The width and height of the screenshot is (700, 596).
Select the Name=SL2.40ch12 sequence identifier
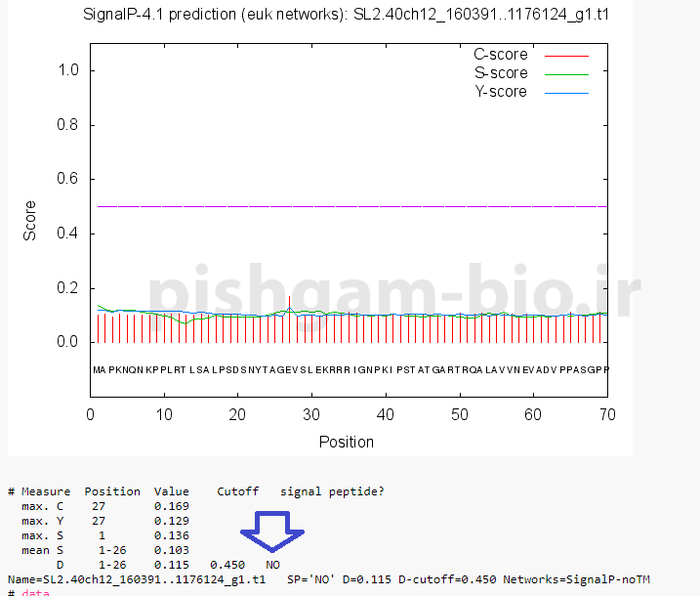pyautogui.click(x=137, y=579)
